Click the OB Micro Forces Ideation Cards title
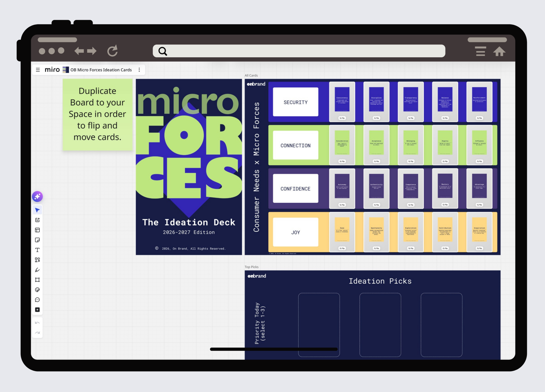545x392 pixels. point(101,70)
